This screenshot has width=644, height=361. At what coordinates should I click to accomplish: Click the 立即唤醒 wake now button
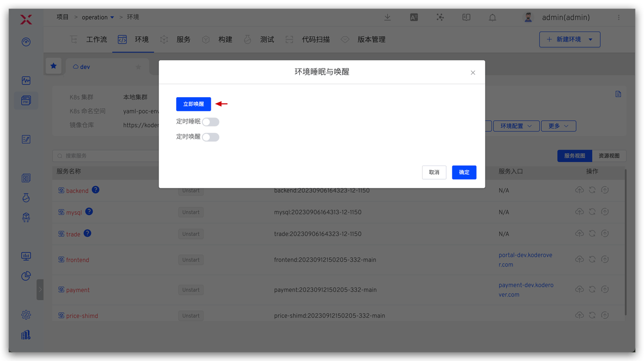click(x=193, y=104)
